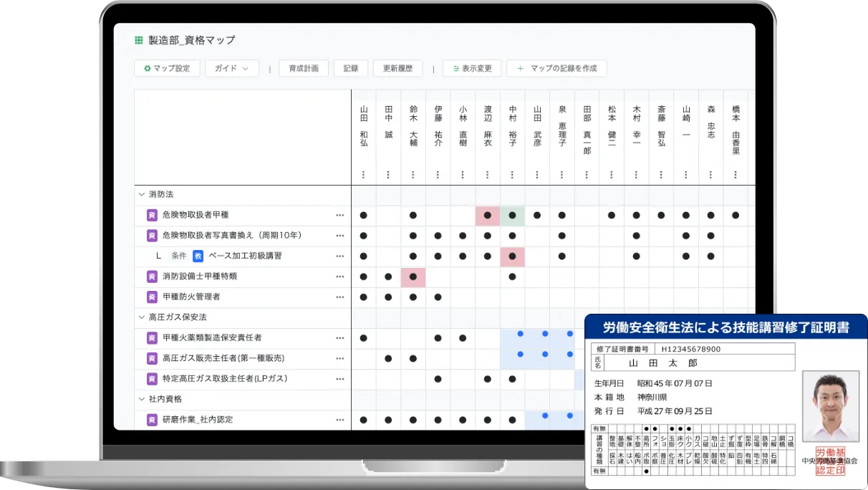Screen dimensions: 868x490
Task: Open the ellipsis menu for 高圧ガス販売主任者
Action: (x=340, y=358)
